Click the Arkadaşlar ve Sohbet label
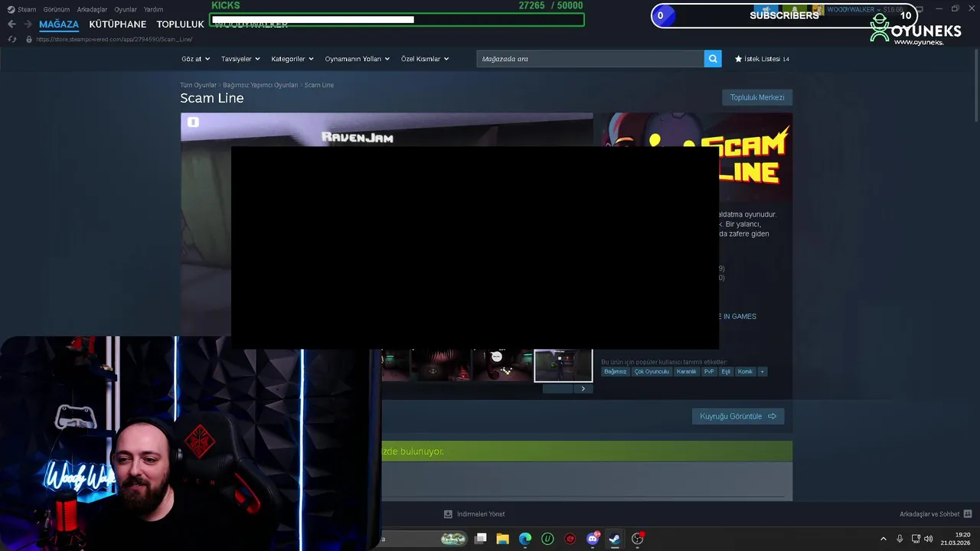This screenshot has height=551, width=980. point(929,514)
